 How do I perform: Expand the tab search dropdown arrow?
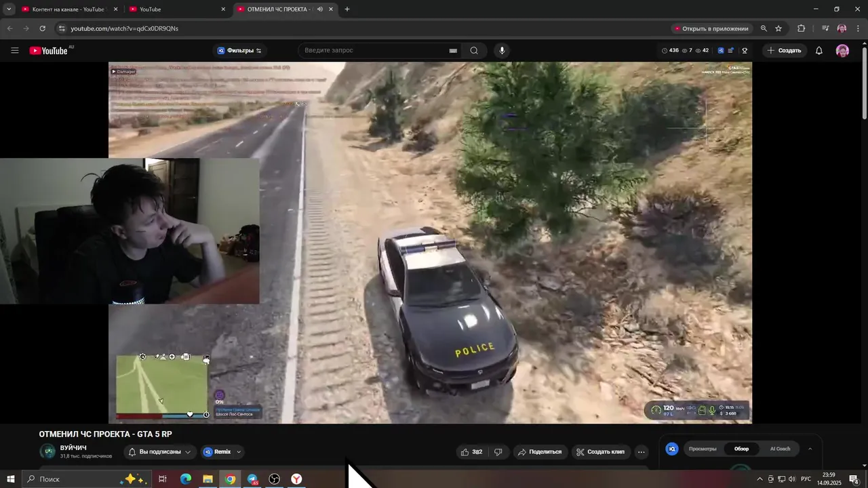pyautogui.click(x=9, y=9)
